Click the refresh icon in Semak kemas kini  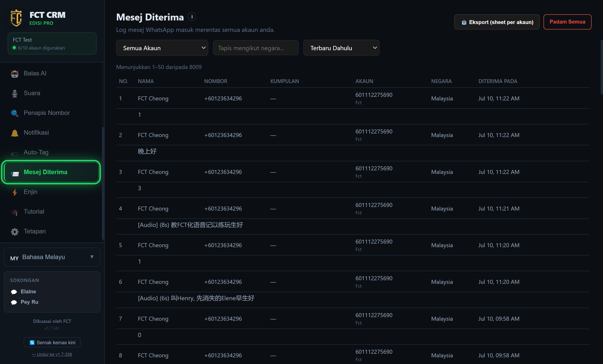point(32,343)
